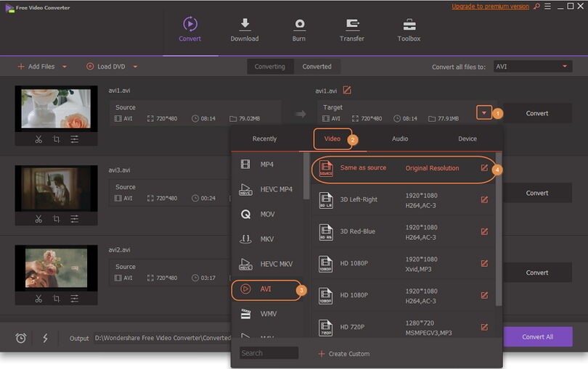588x369 pixels.
Task: Choose the 3D Left-Right preset
Action: 404,200
